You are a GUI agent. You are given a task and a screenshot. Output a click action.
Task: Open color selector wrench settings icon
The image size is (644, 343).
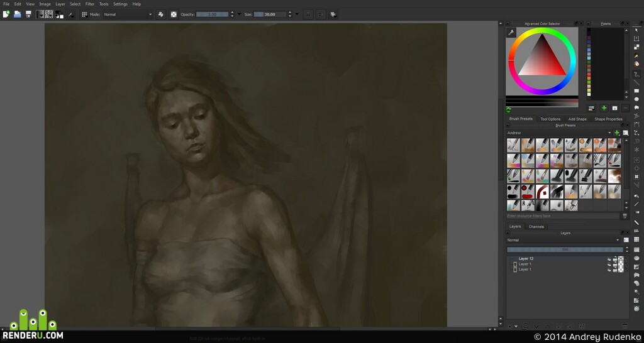coord(511,33)
